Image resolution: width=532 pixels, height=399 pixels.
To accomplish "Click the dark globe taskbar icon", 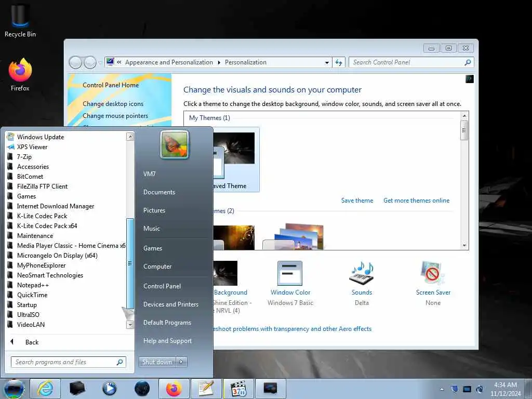I will point(142,389).
